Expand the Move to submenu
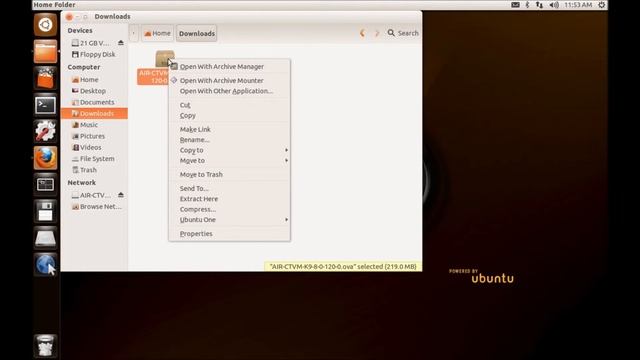The width and height of the screenshot is (640, 360). pos(229,161)
